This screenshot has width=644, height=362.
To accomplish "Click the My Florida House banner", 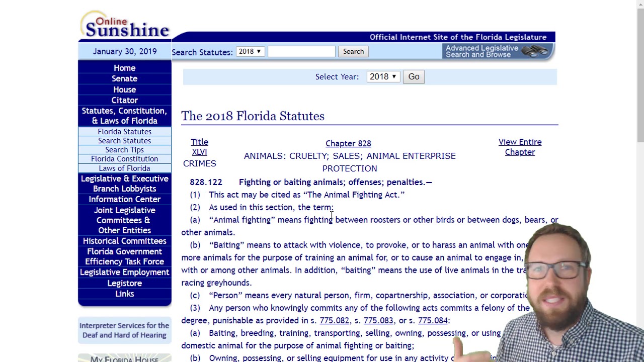I will coord(124,358).
